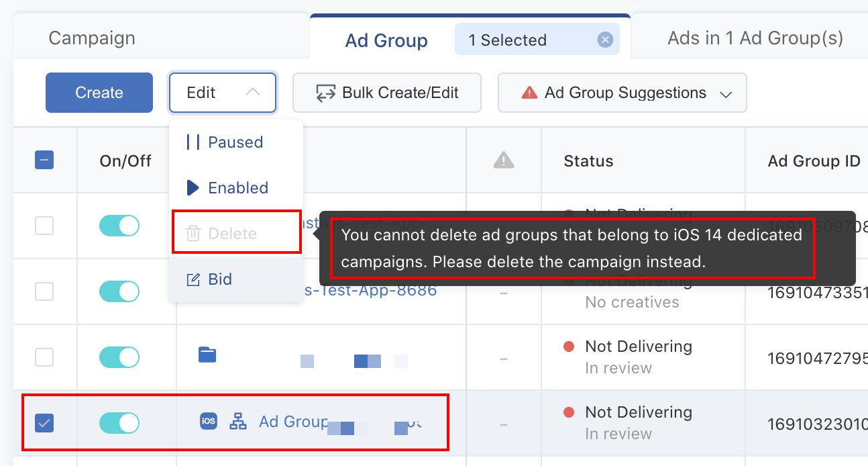Toggle the select-all header checkbox
Image resolution: width=868 pixels, height=466 pixels.
(x=44, y=160)
